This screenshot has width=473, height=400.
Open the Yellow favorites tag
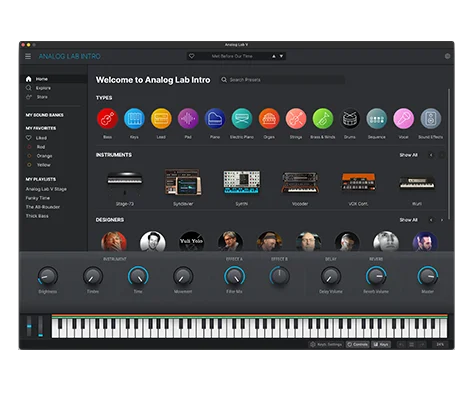click(x=44, y=165)
